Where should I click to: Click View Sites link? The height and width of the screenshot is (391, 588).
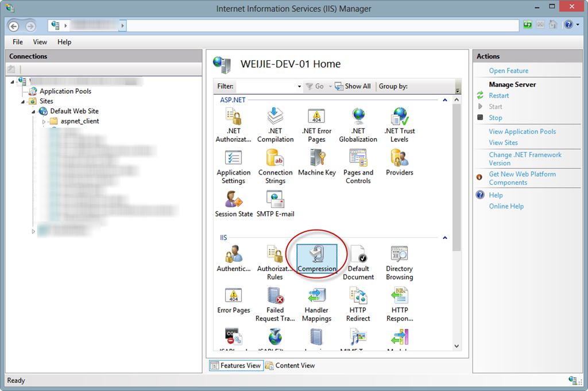503,143
